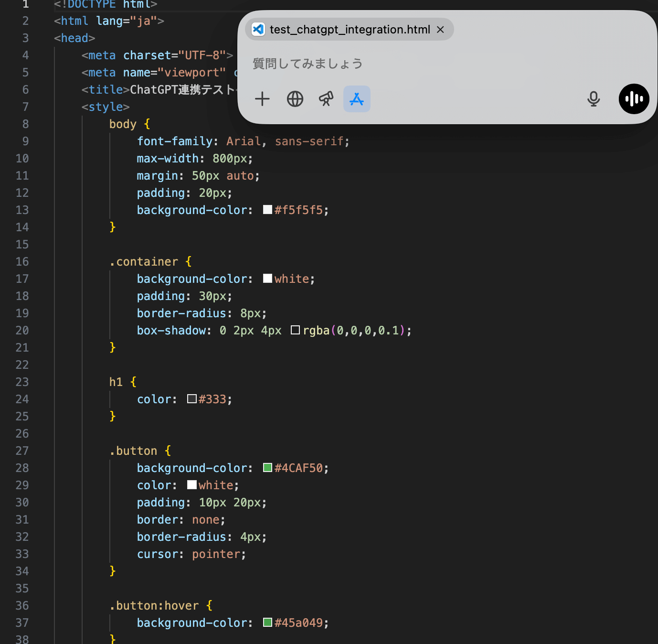Click the rgba box-shadow color swatch
658x644 pixels.
tap(295, 330)
